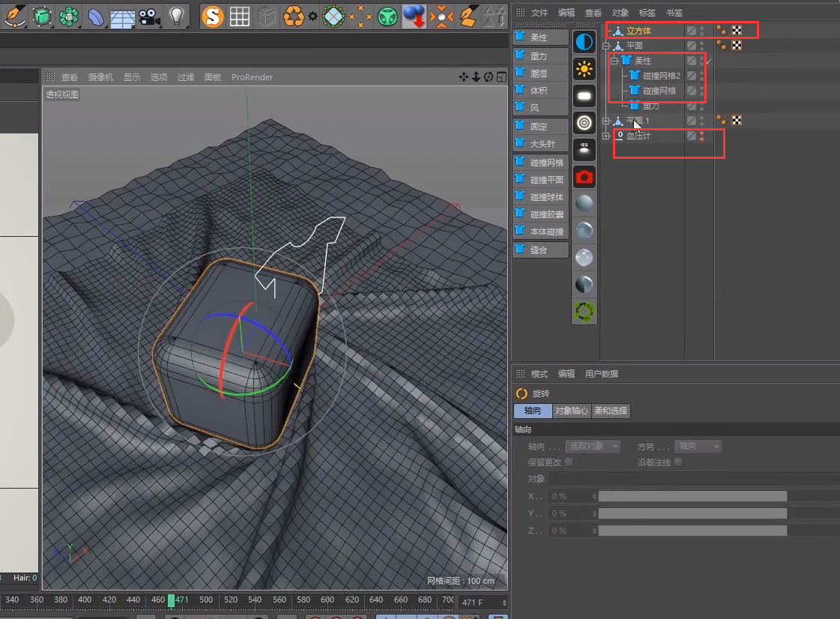
Task: Toggle visibility dots for 碰撞网格2
Action: (x=702, y=76)
